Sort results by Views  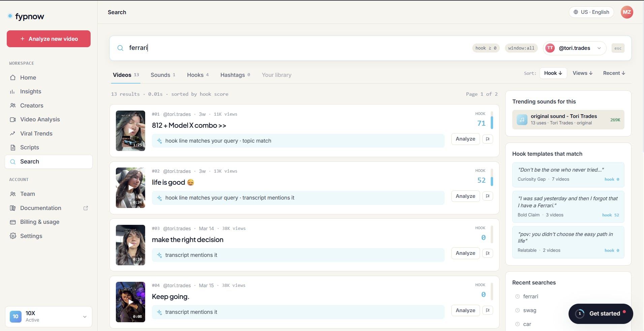click(x=582, y=73)
